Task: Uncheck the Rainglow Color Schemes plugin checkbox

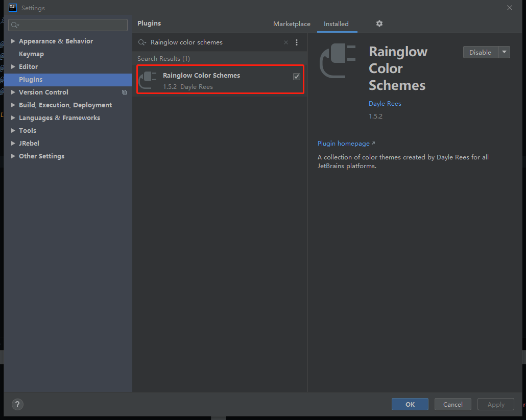Action: click(297, 77)
